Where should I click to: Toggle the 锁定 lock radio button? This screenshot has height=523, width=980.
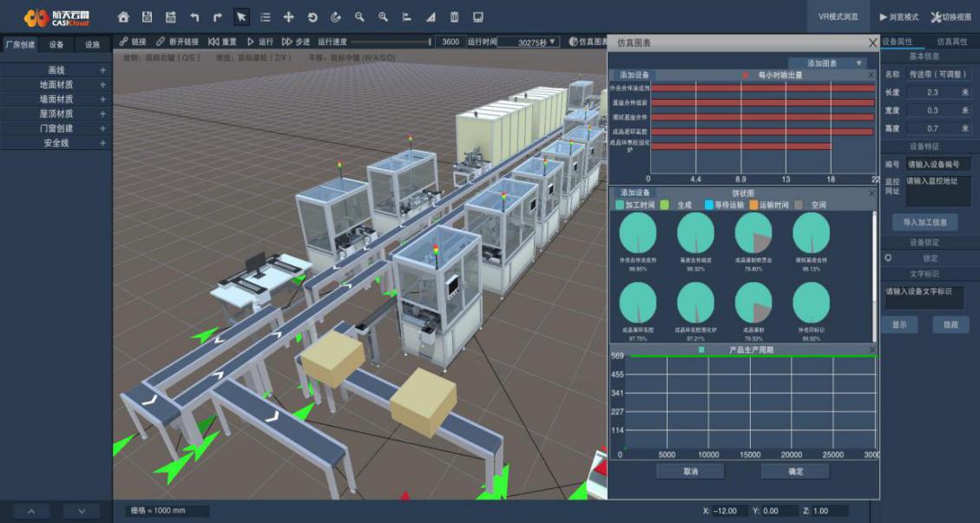tap(888, 258)
